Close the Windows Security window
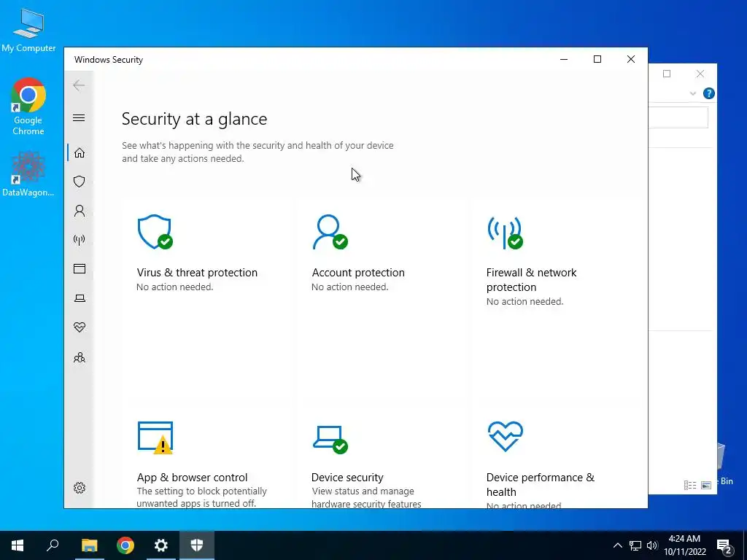Screen dimensions: 747x560 click(x=631, y=59)
